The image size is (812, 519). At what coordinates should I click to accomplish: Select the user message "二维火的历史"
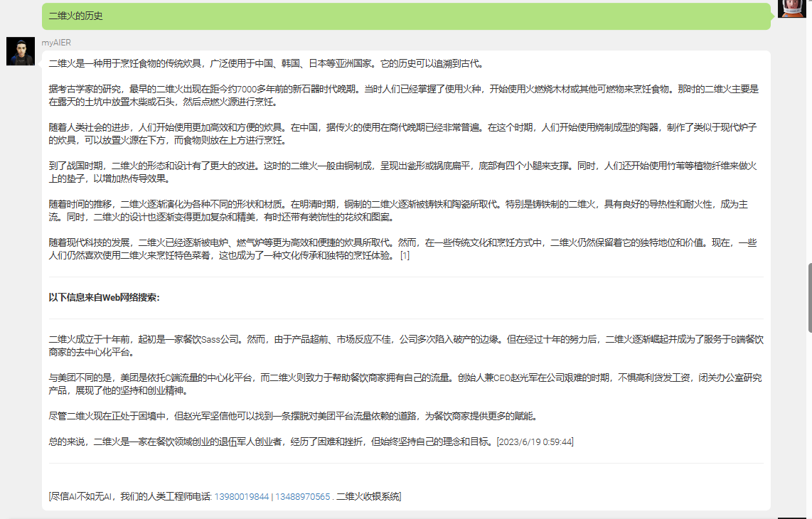tap(75, 16)
